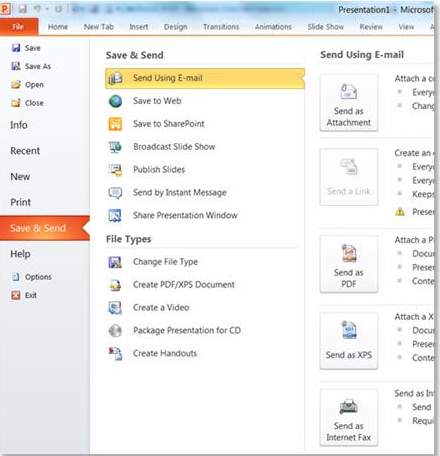Click the Send Using E-mail icon
Image resolution: width=440 pixels, height=456 pixels.
click(x=115, y=78)
